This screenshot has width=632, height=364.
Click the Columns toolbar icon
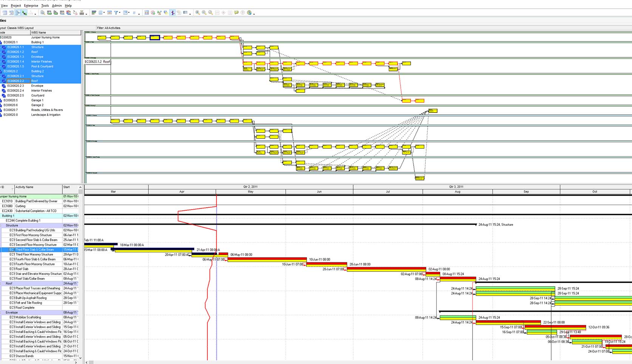coord(100,12)
